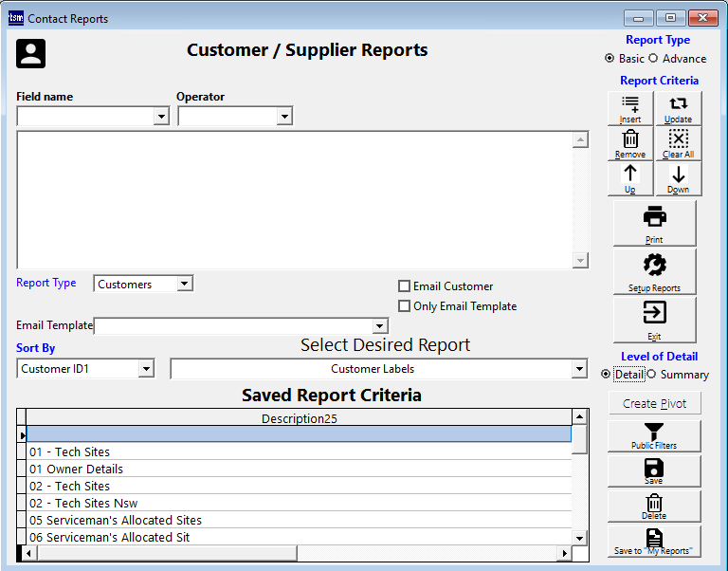Open the Public Filters funnel icon

[x=654, y=436]
